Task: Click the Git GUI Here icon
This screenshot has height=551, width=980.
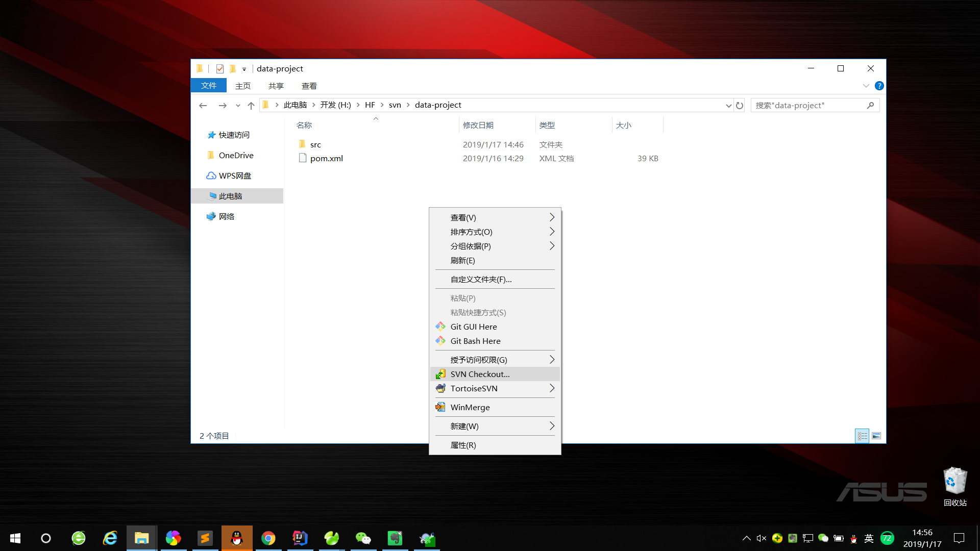Action: click(440, 327)
